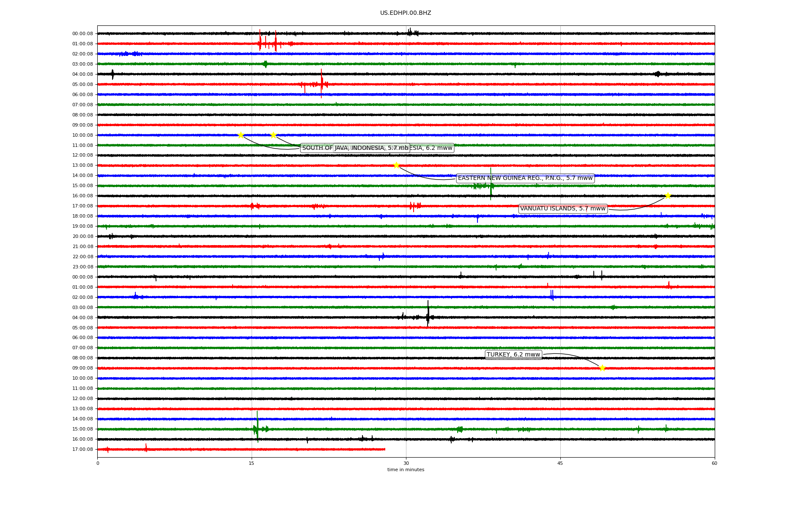Click the x-axis label 'time in minutes'
The width and height of the screenshot is (812, 508).
click(406, 470)
